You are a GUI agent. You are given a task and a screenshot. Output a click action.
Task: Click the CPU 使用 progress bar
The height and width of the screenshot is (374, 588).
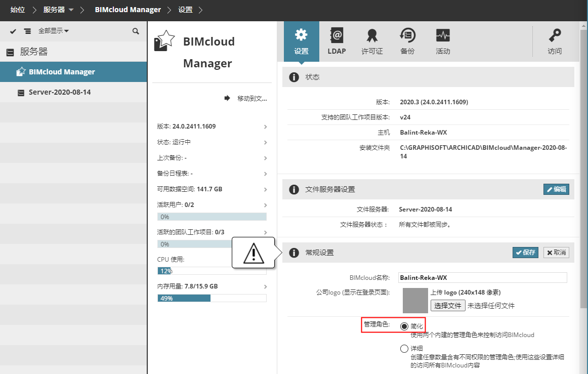point(212,271)
